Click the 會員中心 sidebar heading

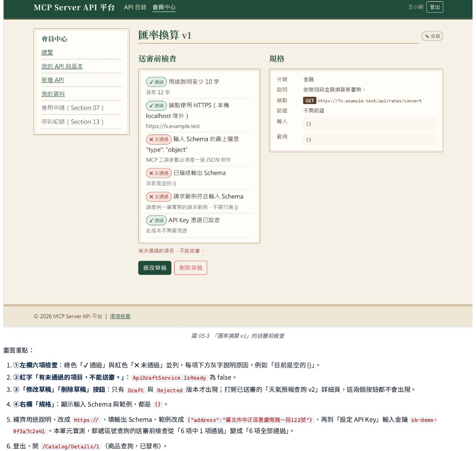pos(54,39)
